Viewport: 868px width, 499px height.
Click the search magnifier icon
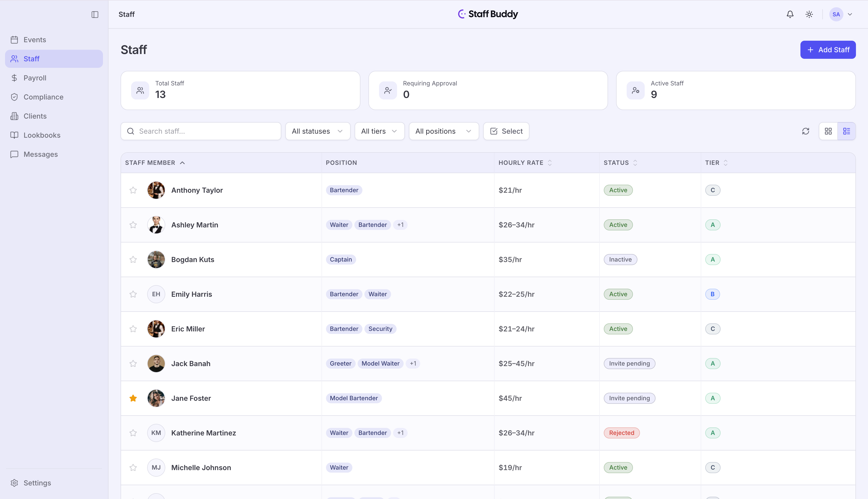[x=131, y=131]
